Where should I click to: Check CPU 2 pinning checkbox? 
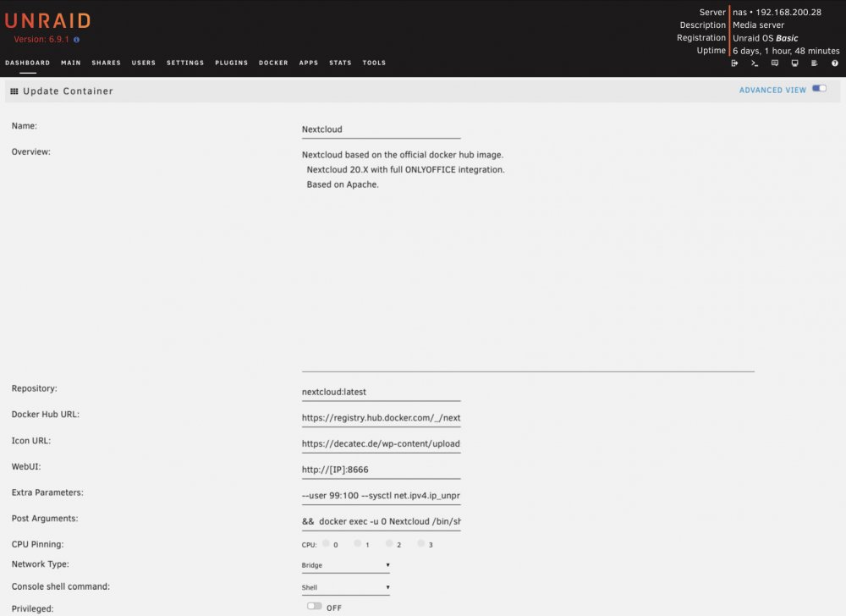pos(389,543)
